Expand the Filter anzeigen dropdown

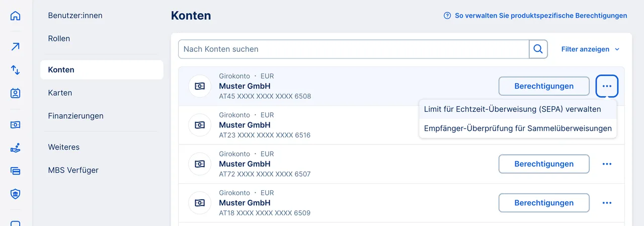590,49
